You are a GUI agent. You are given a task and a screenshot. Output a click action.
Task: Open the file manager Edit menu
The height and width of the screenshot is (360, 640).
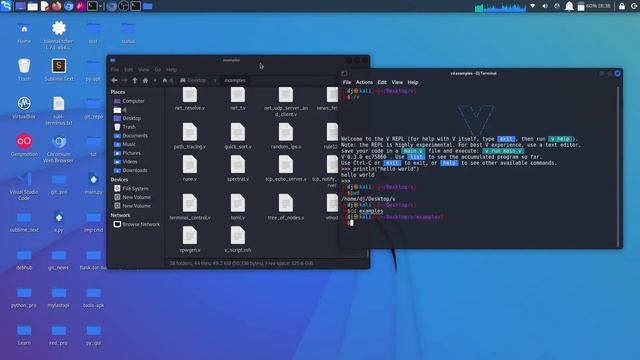click(129, 70)
